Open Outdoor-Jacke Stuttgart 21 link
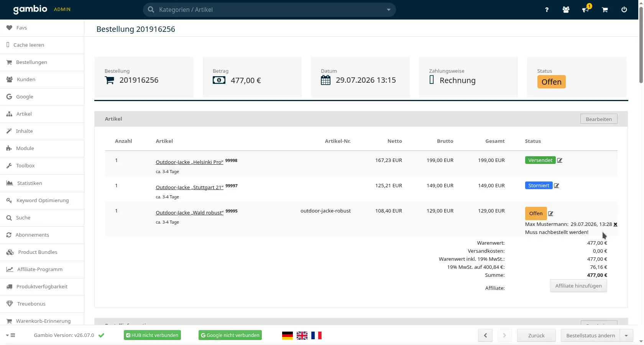 point(189,188)
